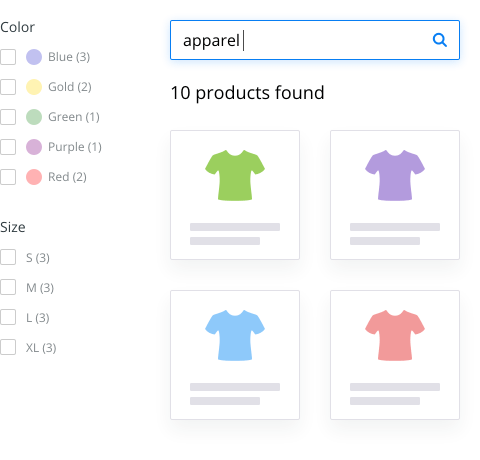Screen dimensions: 480x460
Task: Enable the M size filter checkbox
Action: coord(8,287)
